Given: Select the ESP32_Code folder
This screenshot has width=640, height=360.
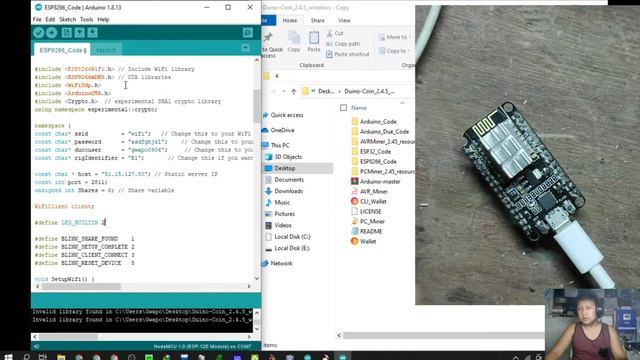Looking at the screenshot, I should [375, 151].
